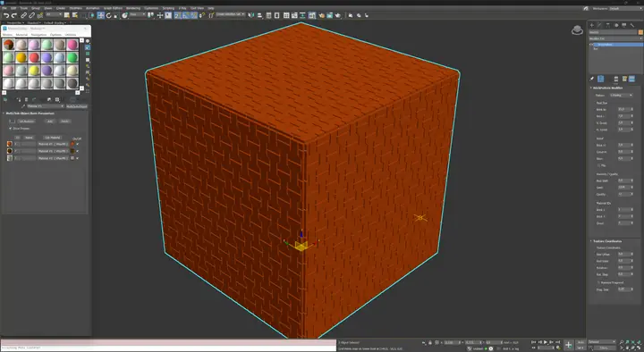Activate the Select and Uniform Scale tool

pos(116,15)
